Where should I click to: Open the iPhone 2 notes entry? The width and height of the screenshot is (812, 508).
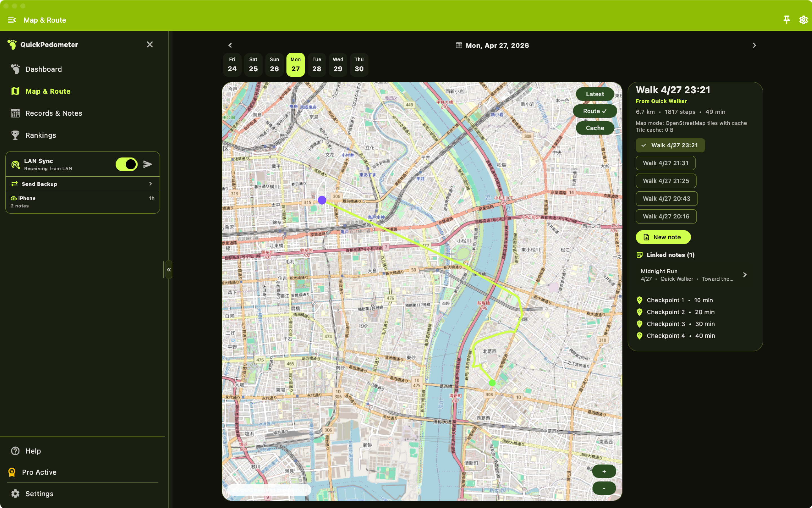tap(83, 202)
